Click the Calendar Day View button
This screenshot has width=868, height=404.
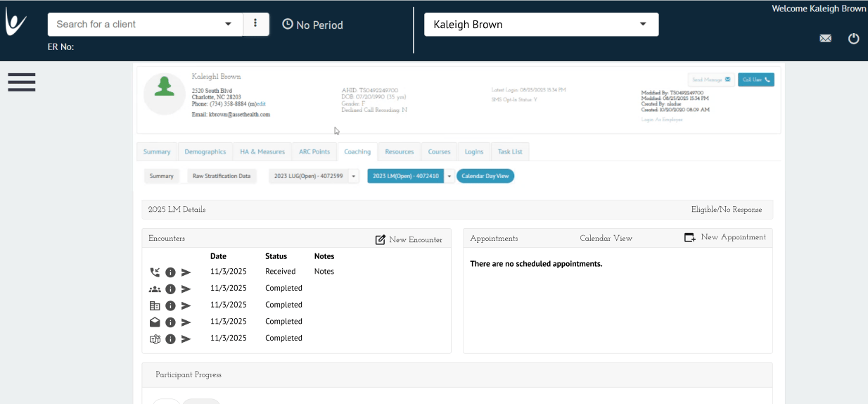click(485, 176)
